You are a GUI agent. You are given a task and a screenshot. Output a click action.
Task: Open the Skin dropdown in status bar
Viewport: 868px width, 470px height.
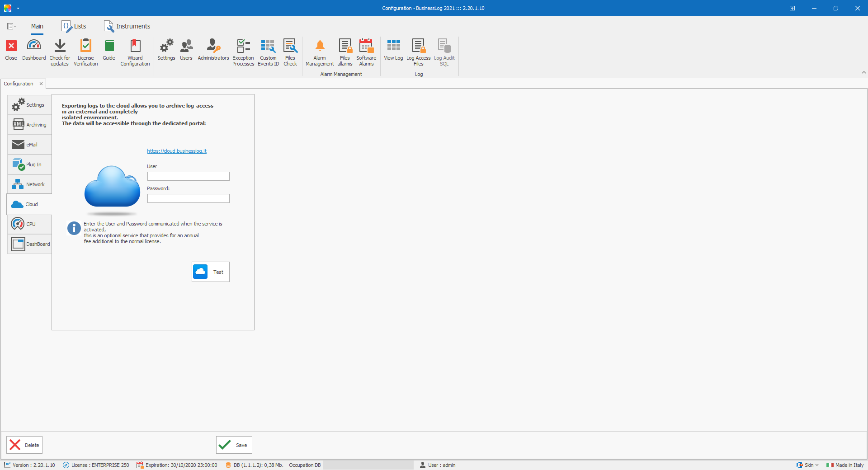tap(808, 465)
